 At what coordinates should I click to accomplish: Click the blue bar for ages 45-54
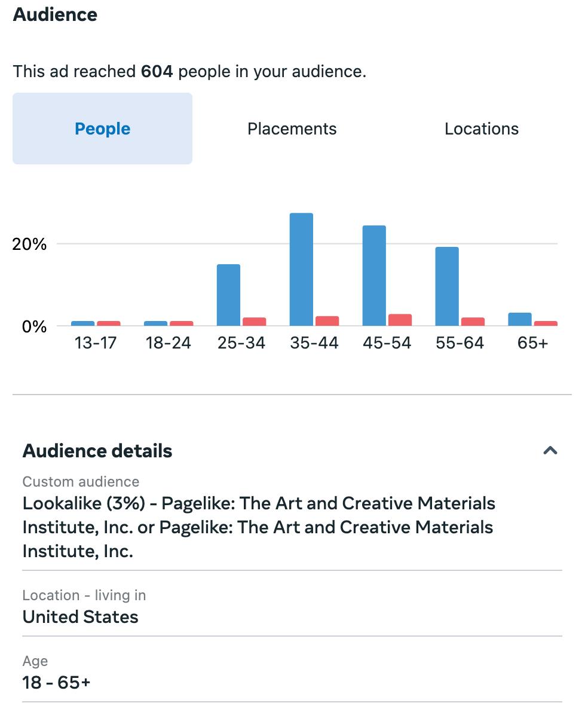click(x=374, y=275)
